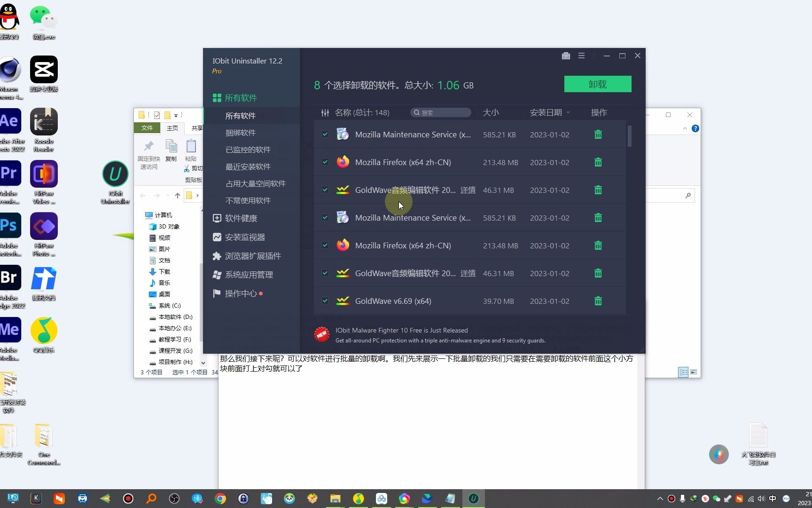Click trash icon for second GoldWave音频编辑软件 row
Screen dimensions: 812x508
coord(598,273)
